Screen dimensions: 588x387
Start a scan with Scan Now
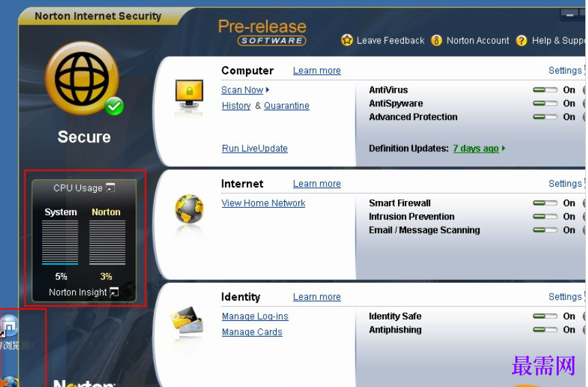point(243,90)
